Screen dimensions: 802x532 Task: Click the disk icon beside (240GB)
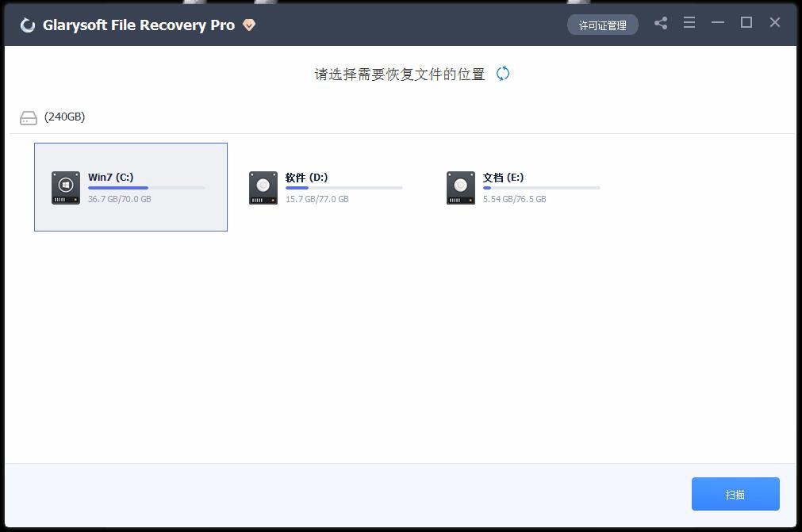tap(28, 117)
